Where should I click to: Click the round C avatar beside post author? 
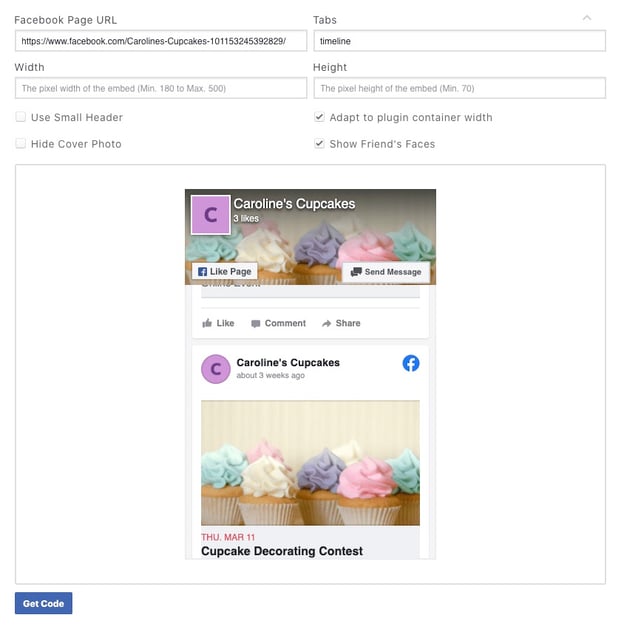[x=216, y=369]
